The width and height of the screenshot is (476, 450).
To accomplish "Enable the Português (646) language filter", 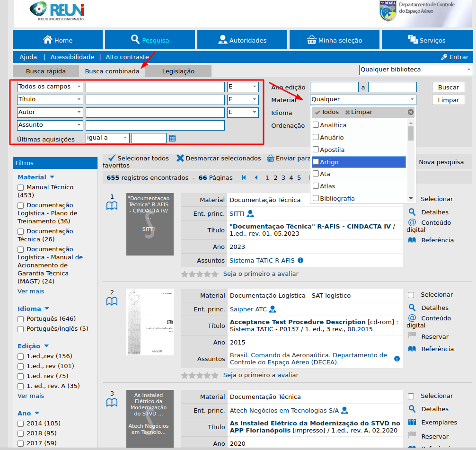I will 21,319.
